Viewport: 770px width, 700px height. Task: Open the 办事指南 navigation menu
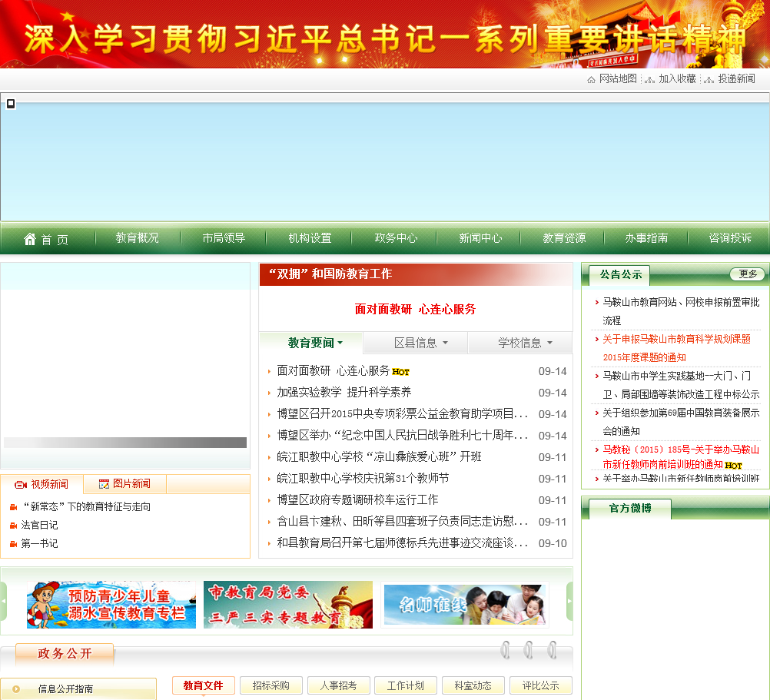pos(646,238)
